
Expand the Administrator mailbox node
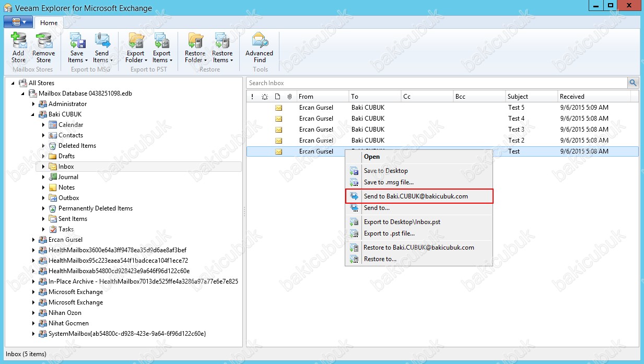(33, 104)
